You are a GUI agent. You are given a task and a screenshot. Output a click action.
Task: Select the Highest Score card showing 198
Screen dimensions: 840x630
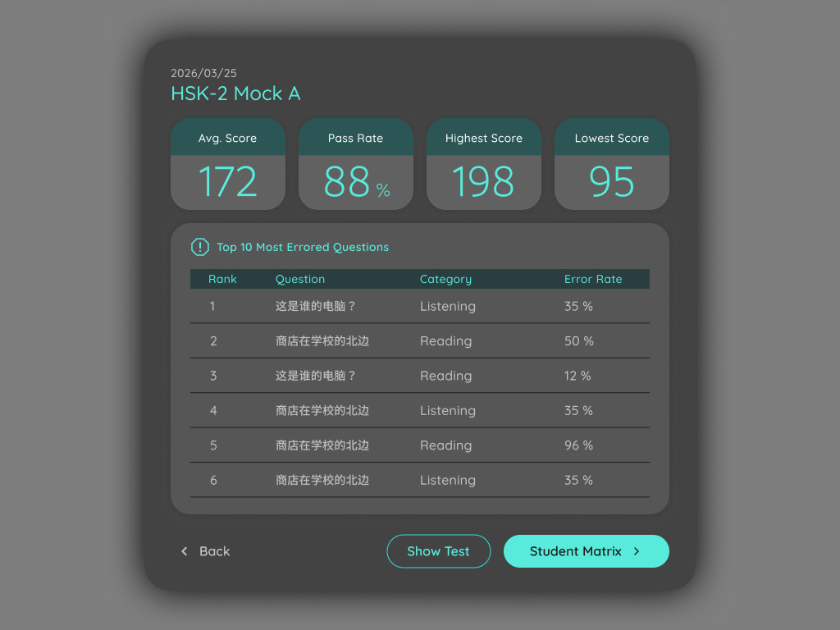pyautogui.click(x=484, y=164)
